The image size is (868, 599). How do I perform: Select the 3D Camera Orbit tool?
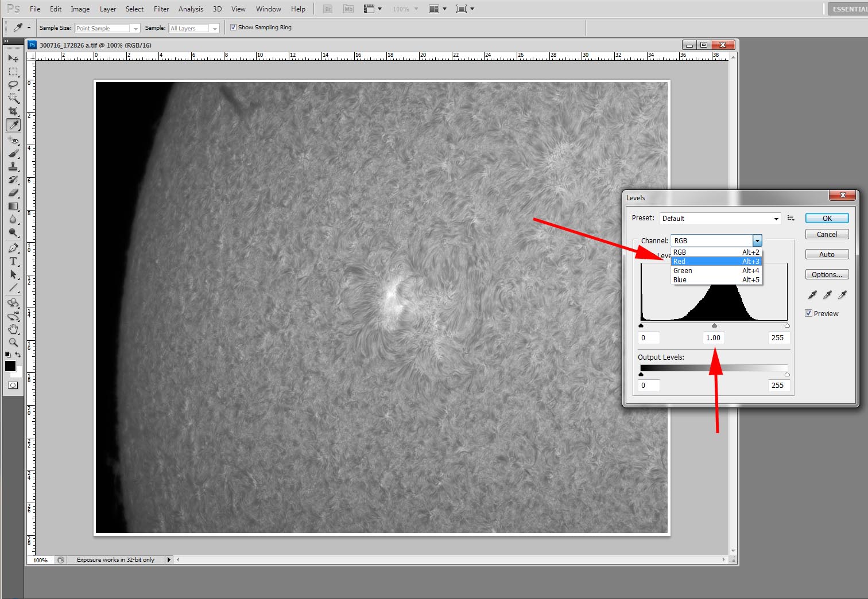coord(13,316)
